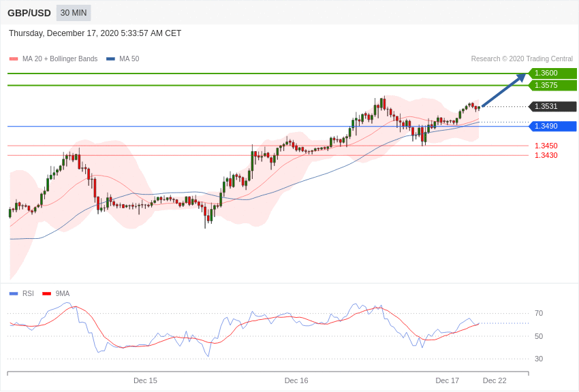The image size is (579, 392).
Task: Toggle the MA 50 legend label
Action: coord(129,59)
